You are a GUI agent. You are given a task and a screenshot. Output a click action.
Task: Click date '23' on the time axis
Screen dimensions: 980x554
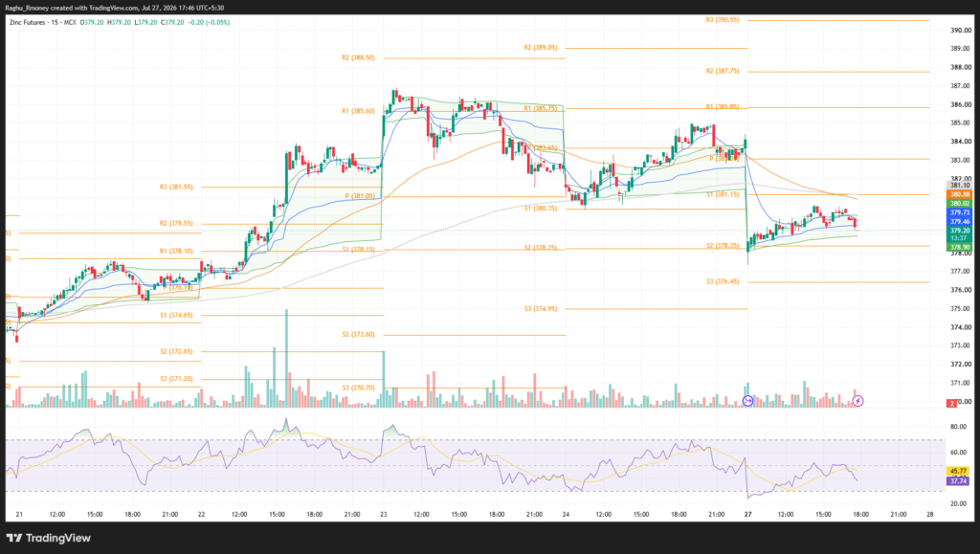click(x=383, y=515)
